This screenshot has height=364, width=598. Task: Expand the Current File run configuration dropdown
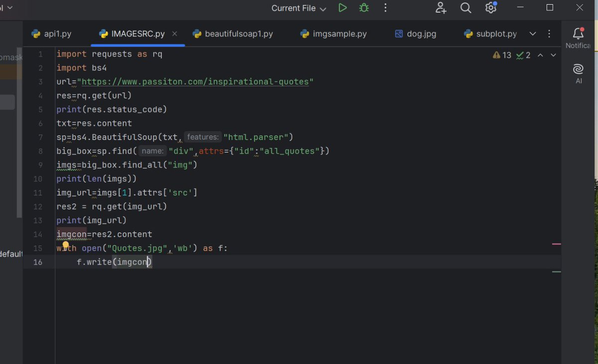(x=299, y=8)
